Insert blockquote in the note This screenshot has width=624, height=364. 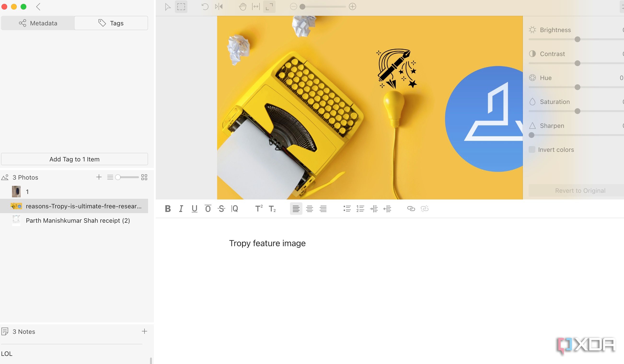pos(235,209)
